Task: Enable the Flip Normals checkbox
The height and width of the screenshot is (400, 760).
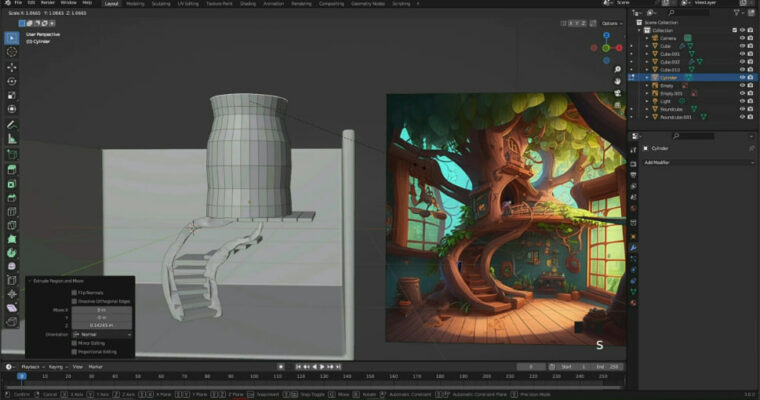Action: point(74,292)
